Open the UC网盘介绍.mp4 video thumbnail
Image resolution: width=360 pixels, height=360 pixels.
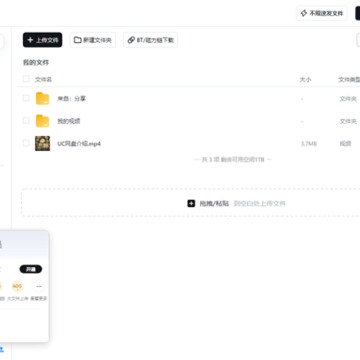[x=43, y=143]
